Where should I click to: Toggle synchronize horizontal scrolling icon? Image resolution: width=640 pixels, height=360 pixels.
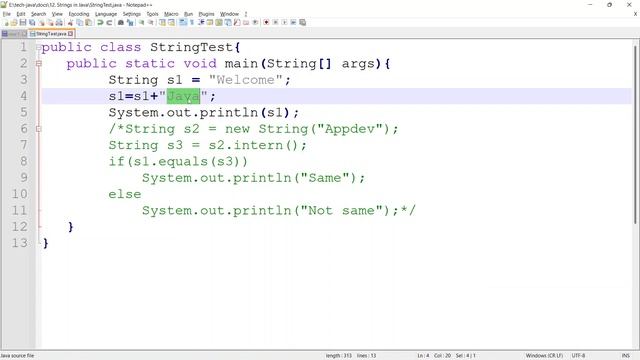click(x=171, y=22)
